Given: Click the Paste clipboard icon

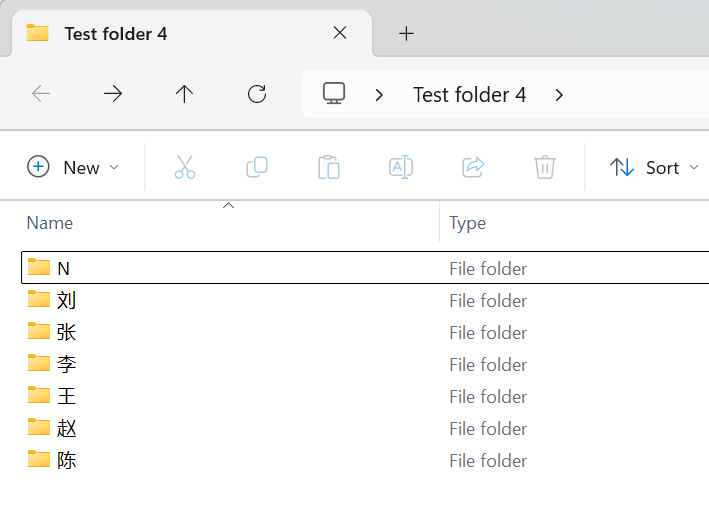Looking at the screenshot, I should [x=329, y=167].
